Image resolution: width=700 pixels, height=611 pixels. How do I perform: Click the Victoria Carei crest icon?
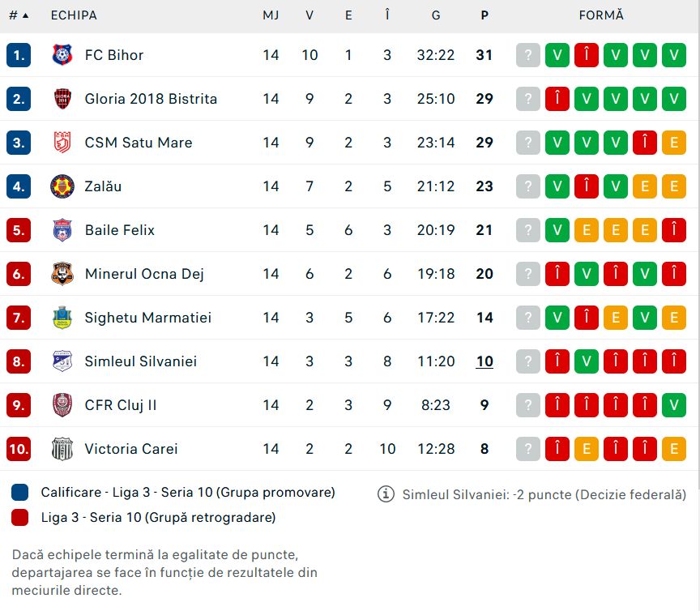[x=62, y=449]
